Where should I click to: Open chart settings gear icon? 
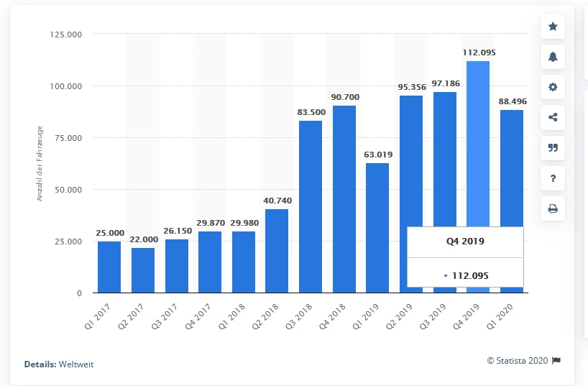pos(552,87)
